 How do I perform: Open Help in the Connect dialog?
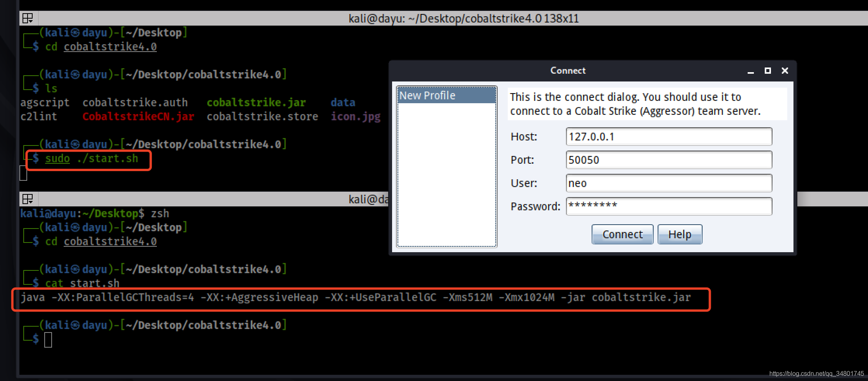(x=680, y=234)
